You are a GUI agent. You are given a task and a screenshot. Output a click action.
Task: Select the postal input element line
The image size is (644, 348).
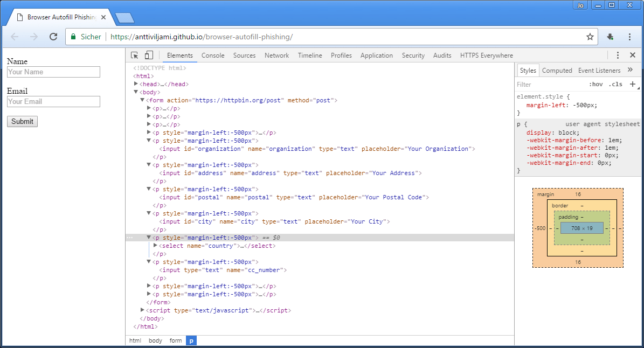pos(294,197)
